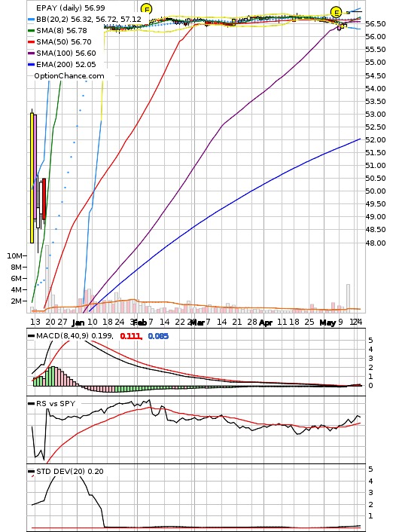
Task: Click the '52.00' price axis label
Action: [376, 140]
